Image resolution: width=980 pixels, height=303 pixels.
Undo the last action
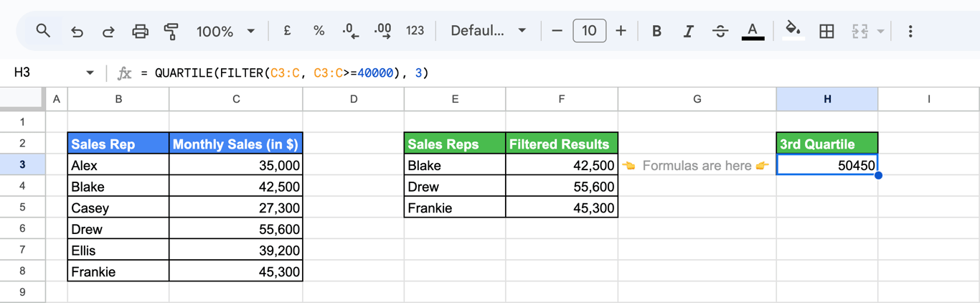(x=77, y=31)
